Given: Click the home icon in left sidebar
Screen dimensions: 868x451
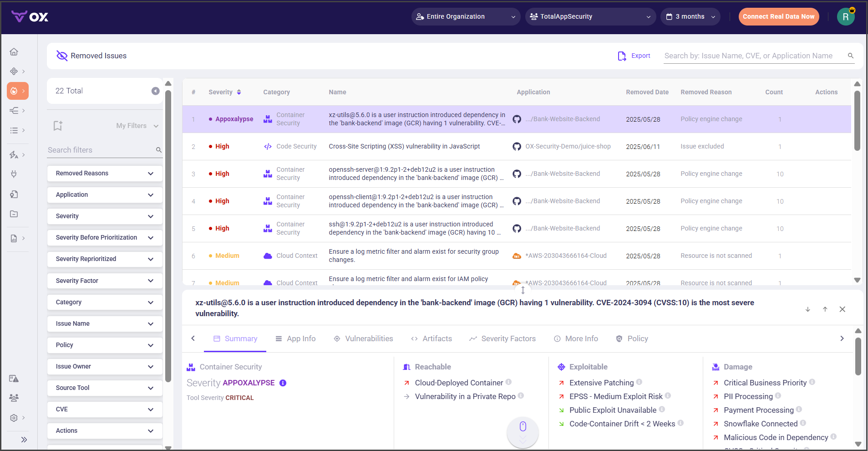Looking at the screenshot, I should coord(14,52).
